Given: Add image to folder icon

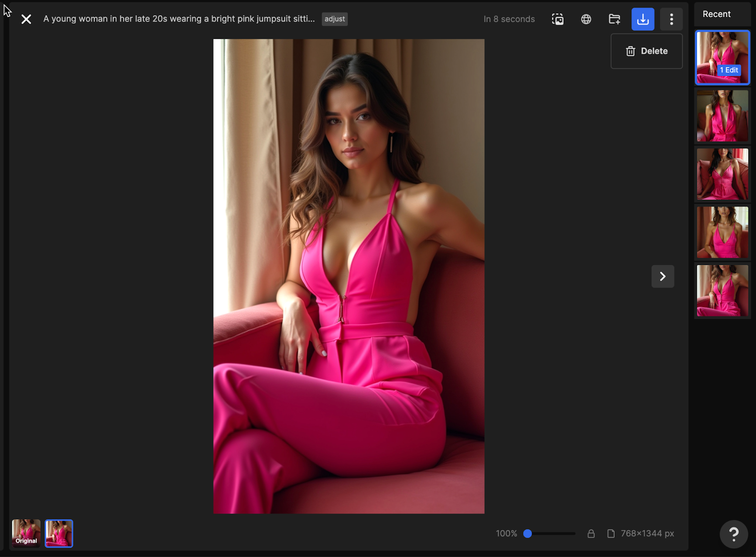Looking at the screenshot, I should tap(614, 19).
